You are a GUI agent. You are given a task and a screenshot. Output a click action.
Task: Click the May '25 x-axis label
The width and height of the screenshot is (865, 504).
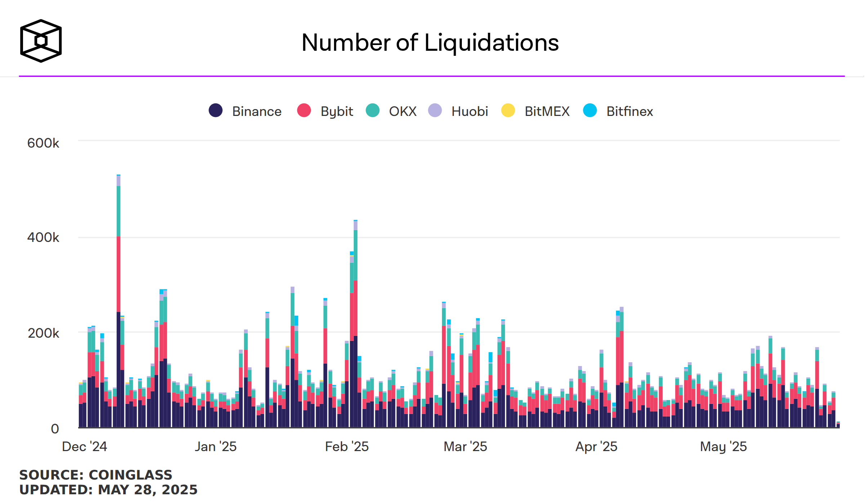pos(723,447)
